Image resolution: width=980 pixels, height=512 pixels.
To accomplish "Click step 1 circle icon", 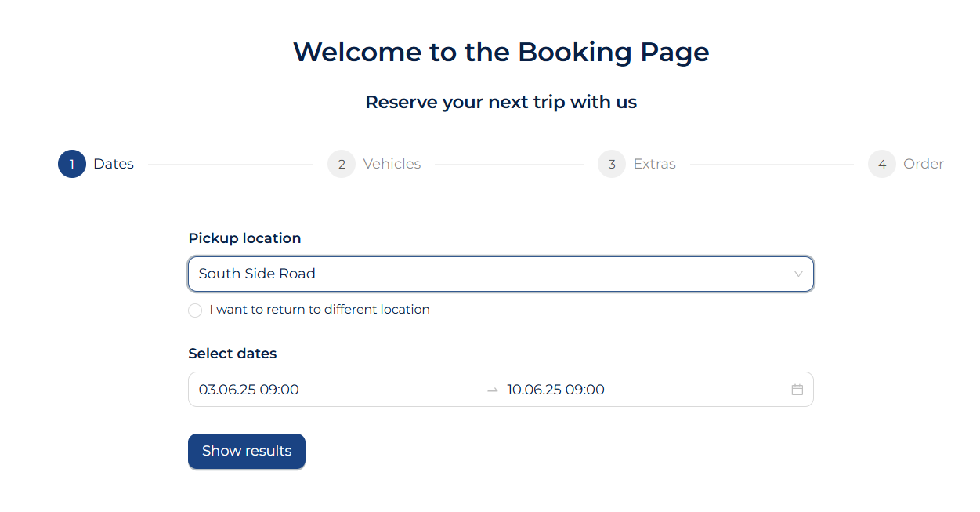I will tap(72, 165).
